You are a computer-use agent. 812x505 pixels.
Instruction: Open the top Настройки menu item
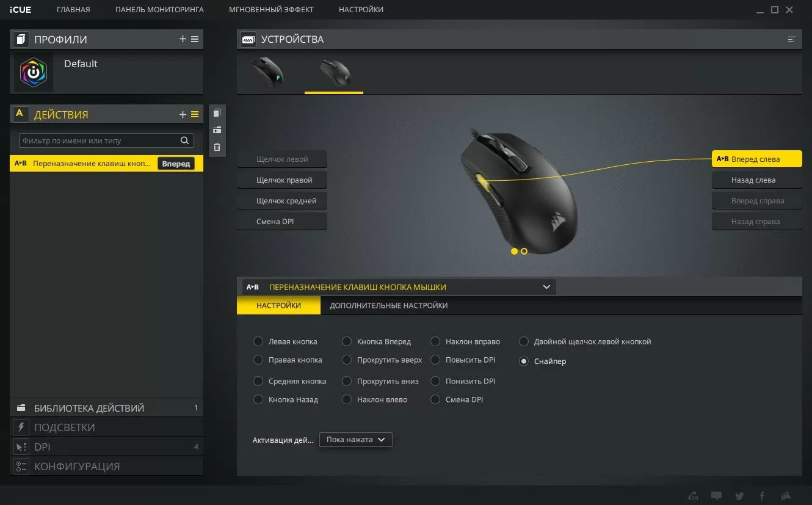tap(361, 10)
